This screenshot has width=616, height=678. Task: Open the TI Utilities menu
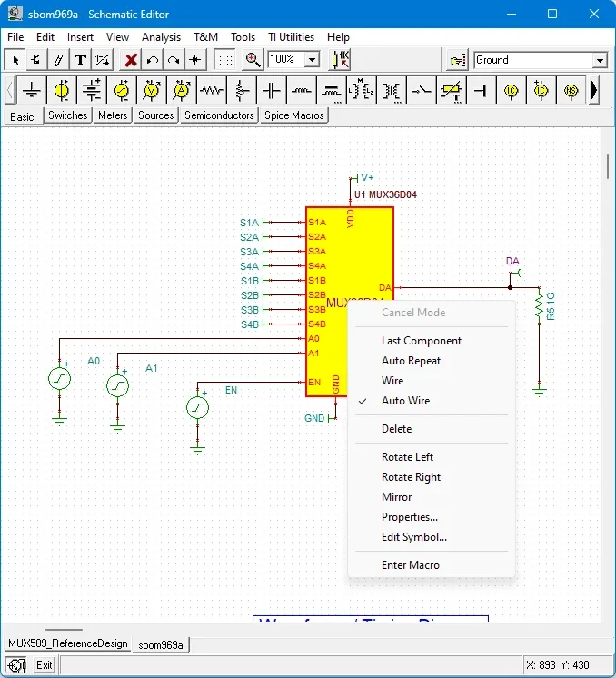click(x=292, y=37)
